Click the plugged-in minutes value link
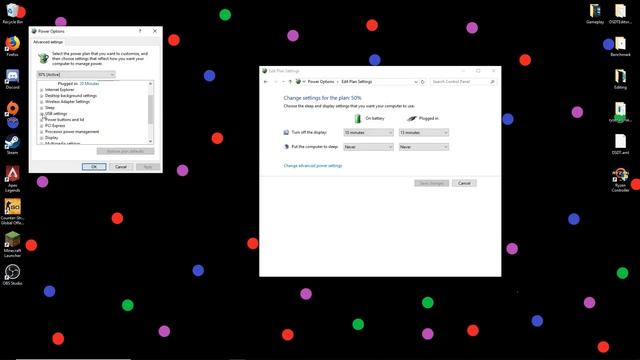 89,84
